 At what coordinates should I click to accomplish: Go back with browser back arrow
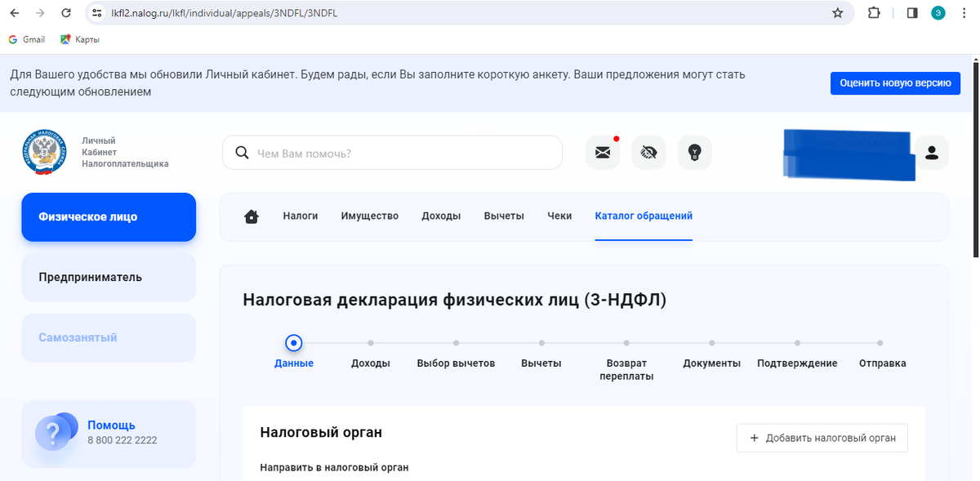point(14,13)
